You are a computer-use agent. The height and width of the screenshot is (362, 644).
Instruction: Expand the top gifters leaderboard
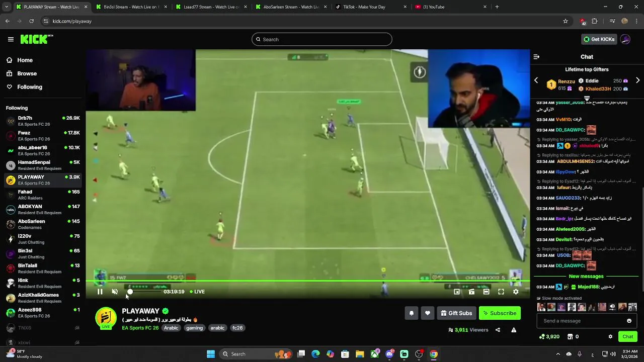click(587, 99)
